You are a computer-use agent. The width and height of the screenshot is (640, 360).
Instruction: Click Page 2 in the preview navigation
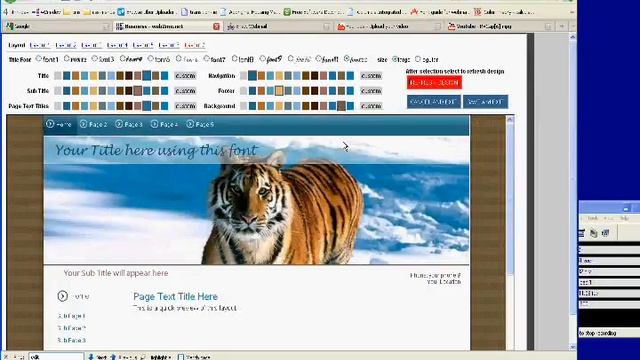(93, 124)
